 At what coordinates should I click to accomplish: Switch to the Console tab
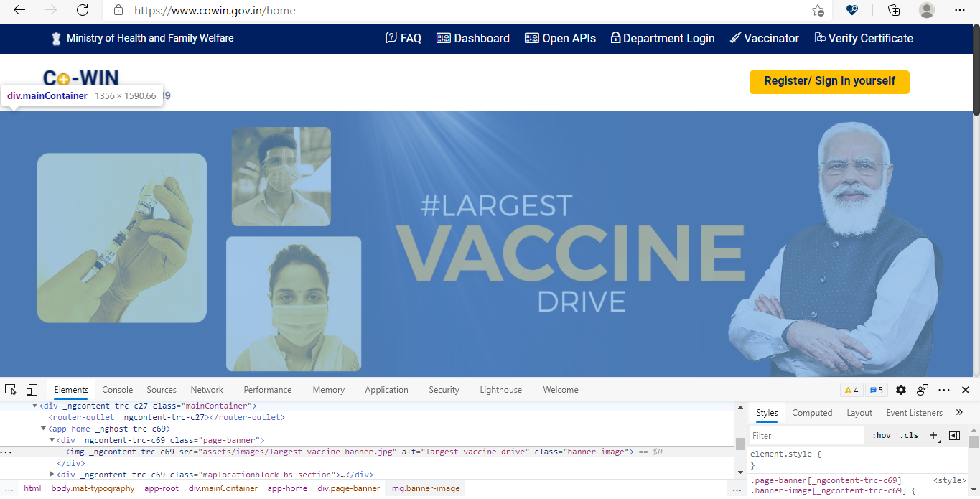118,390
